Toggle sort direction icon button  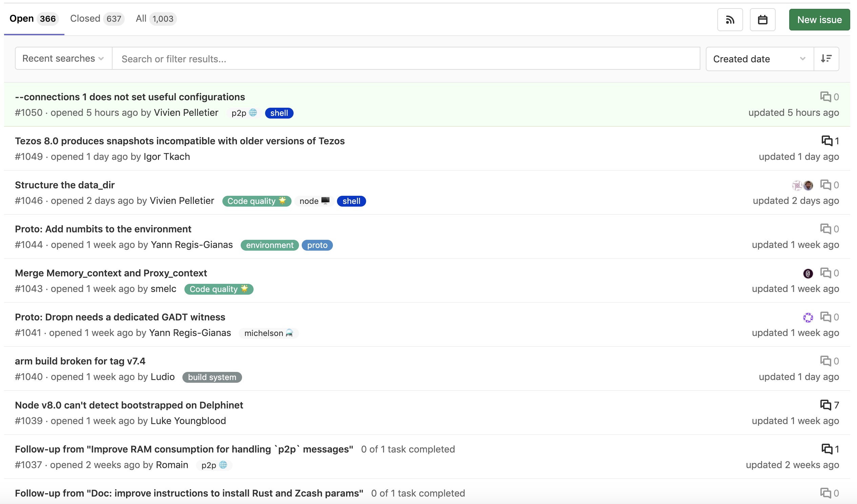(826, 59)
